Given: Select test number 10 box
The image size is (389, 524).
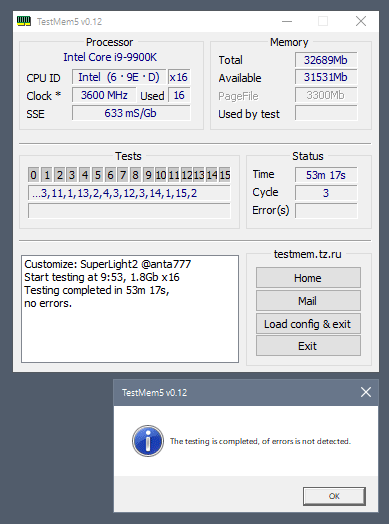Looking at the screenshot, I should point(161,175).
